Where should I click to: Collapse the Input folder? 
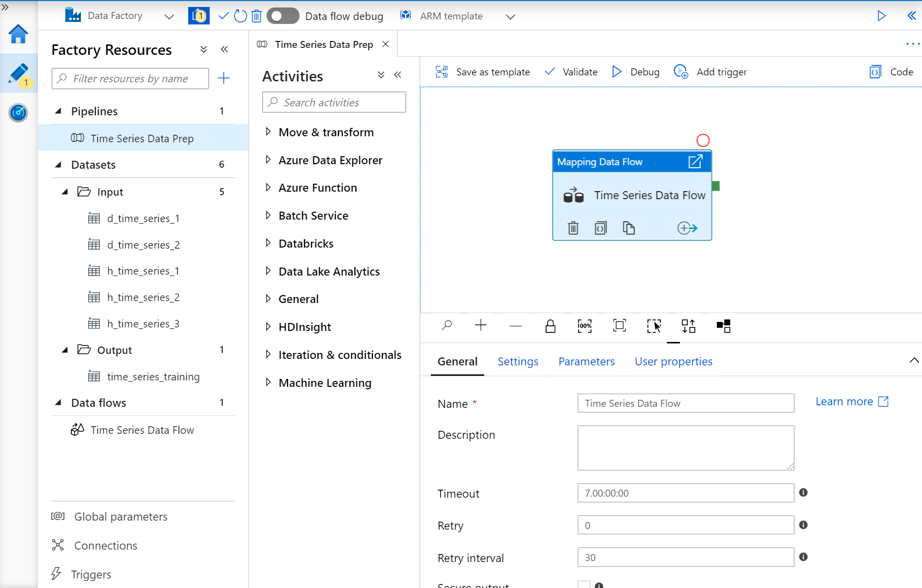click(x=65, y=192)
